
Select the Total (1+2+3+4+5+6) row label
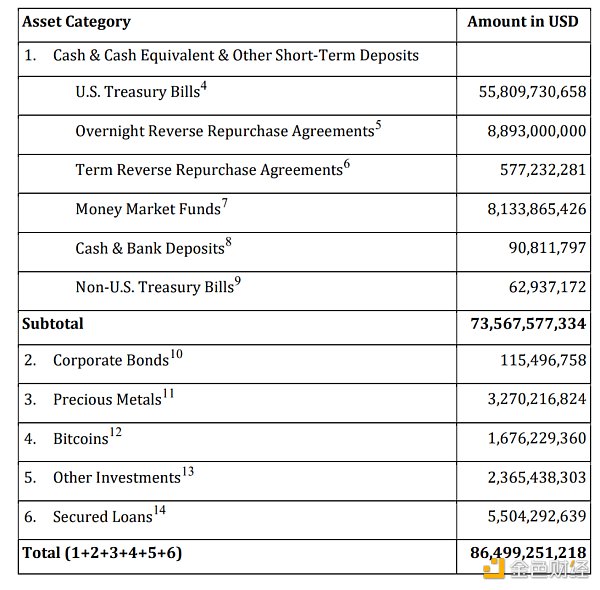point(102,551)
